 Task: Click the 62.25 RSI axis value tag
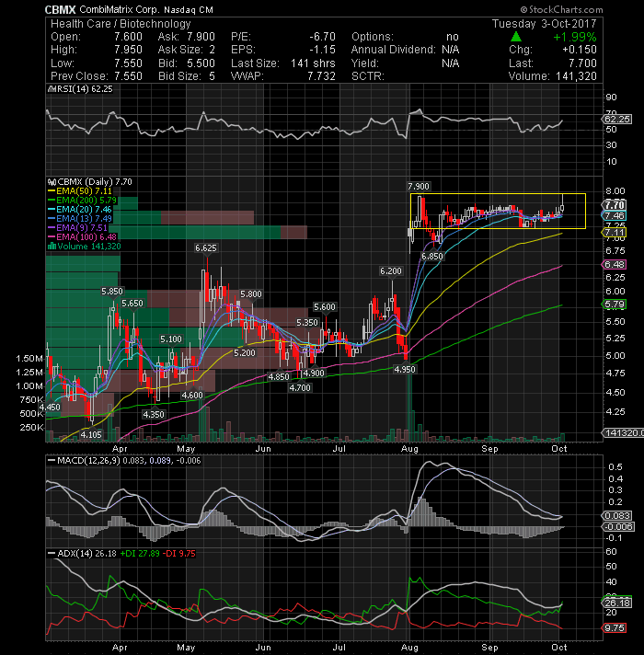coord(616,119)
